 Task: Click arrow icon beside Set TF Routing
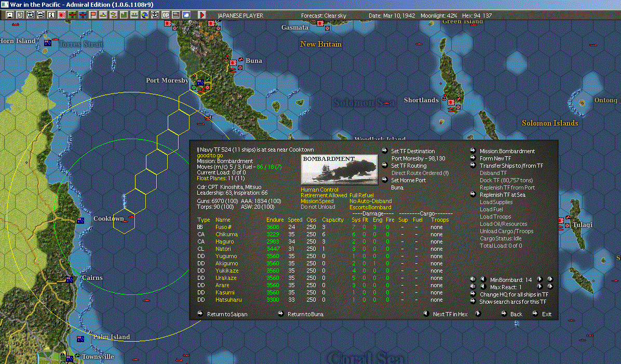click(385, 165)
